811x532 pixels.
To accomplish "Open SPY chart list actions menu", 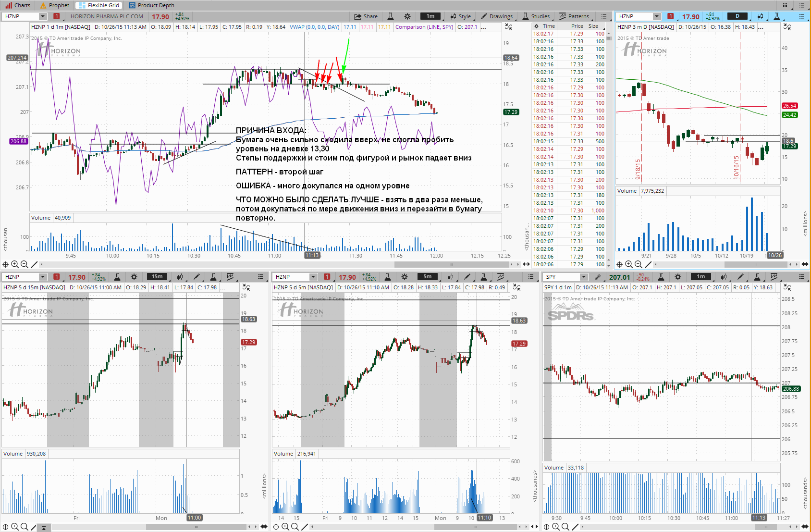I will (801, 277).
